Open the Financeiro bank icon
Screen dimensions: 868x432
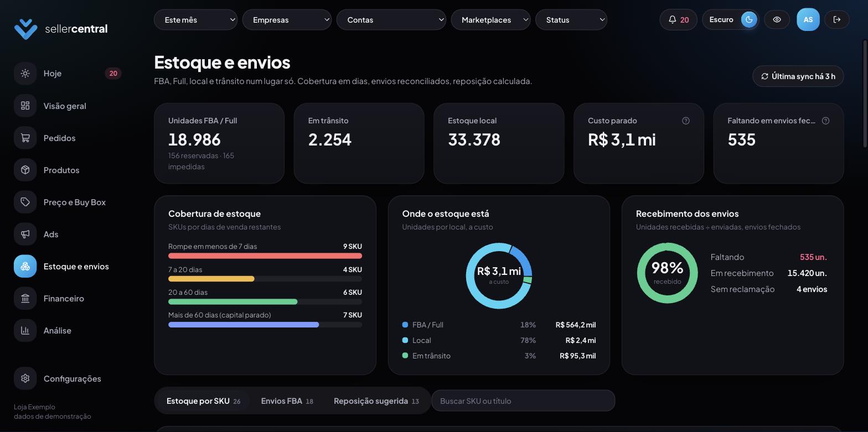25,298
